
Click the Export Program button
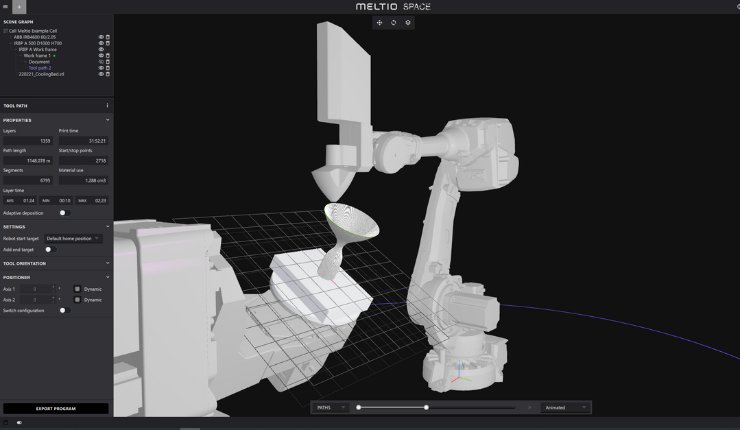point(56,408)
